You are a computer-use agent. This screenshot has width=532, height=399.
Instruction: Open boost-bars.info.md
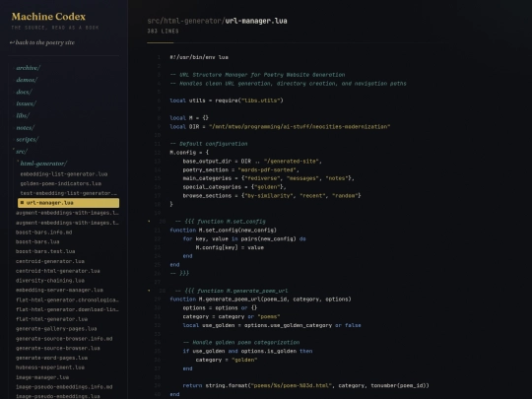43,233
